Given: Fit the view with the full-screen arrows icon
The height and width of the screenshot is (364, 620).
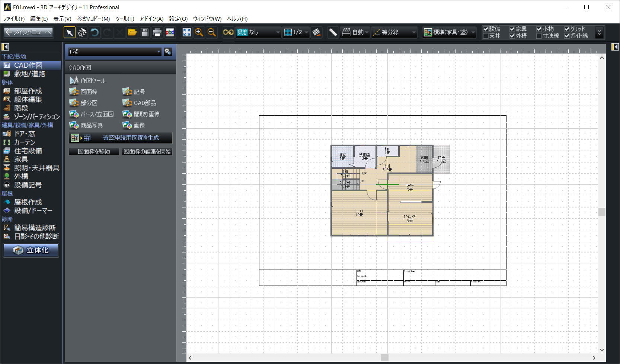Looking at the screenshot, I should 186,33.
